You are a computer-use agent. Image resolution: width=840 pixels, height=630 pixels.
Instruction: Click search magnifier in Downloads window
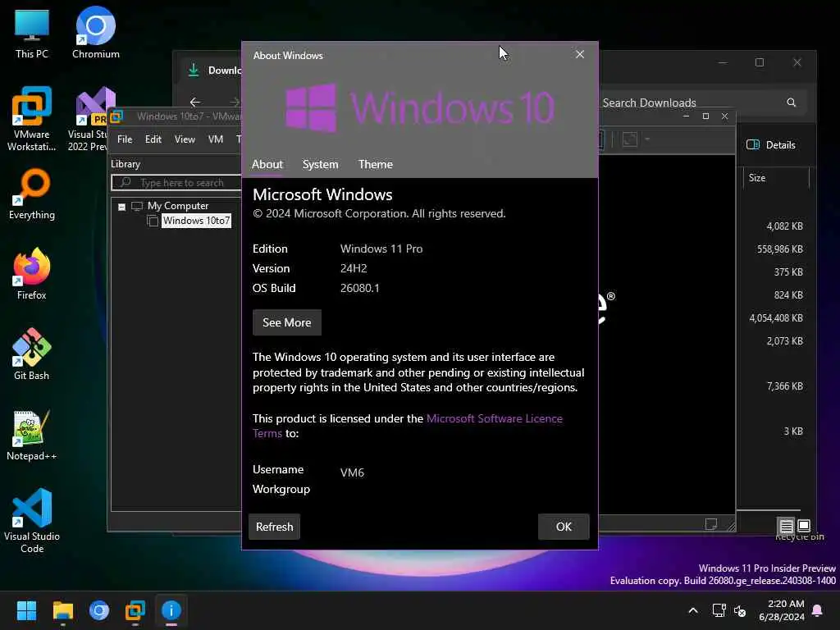pos(792,103)
